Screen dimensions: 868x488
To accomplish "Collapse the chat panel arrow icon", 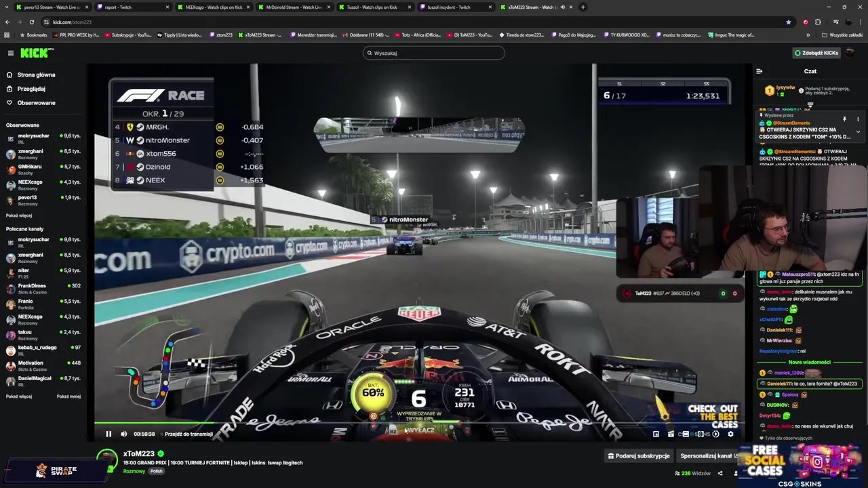I will coord(759,71).
